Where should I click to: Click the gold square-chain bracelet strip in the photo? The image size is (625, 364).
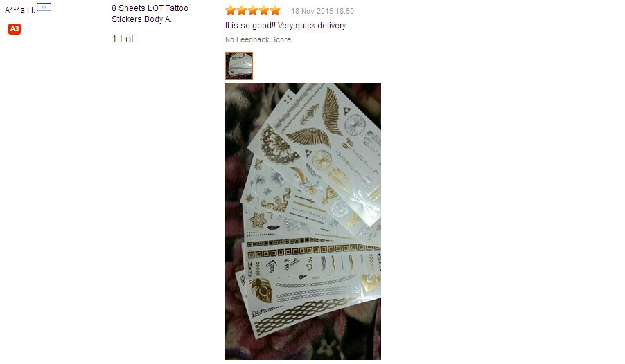pos(313,251)
